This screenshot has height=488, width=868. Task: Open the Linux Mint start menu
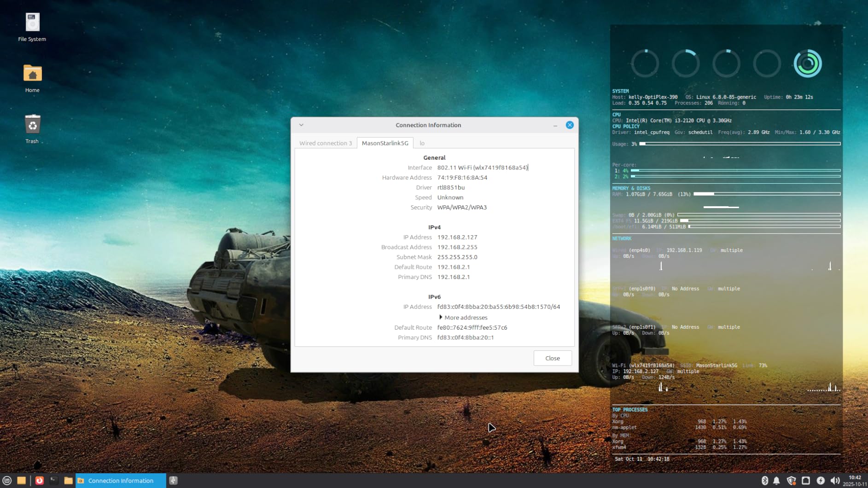(x=7, y=481)
